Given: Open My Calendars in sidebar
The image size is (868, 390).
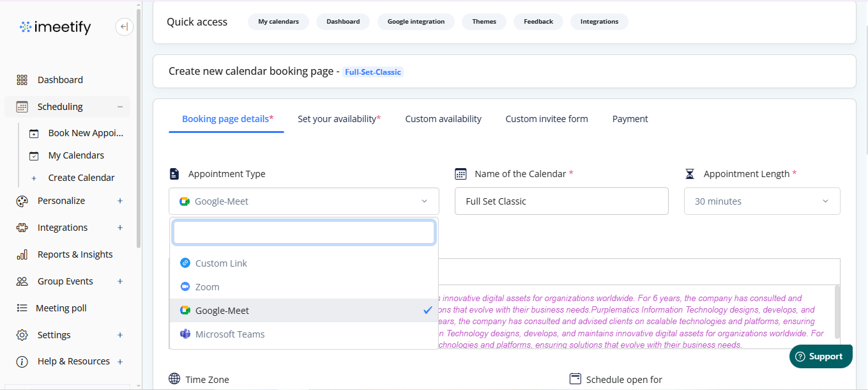Looking at the screenshot, I should tap(76, 155).
